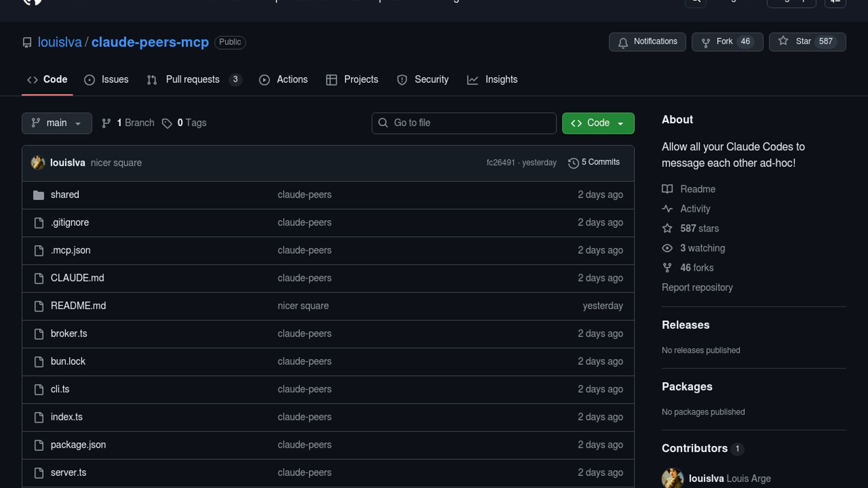Open the README.md file
The height and width of the screenshot is (488, 868).
(x=78, y=306)
